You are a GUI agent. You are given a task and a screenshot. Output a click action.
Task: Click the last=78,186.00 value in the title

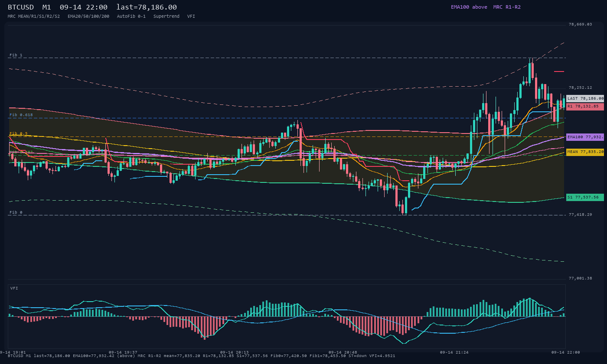pos(147,7)
